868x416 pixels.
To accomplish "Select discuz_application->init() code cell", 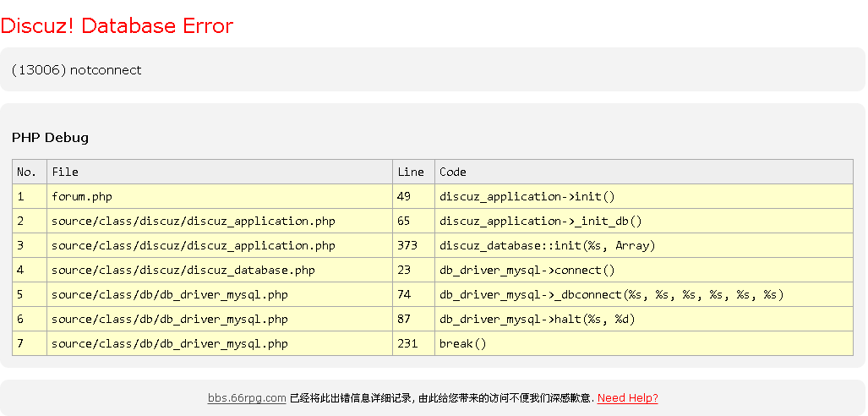I will click(644, 196).
